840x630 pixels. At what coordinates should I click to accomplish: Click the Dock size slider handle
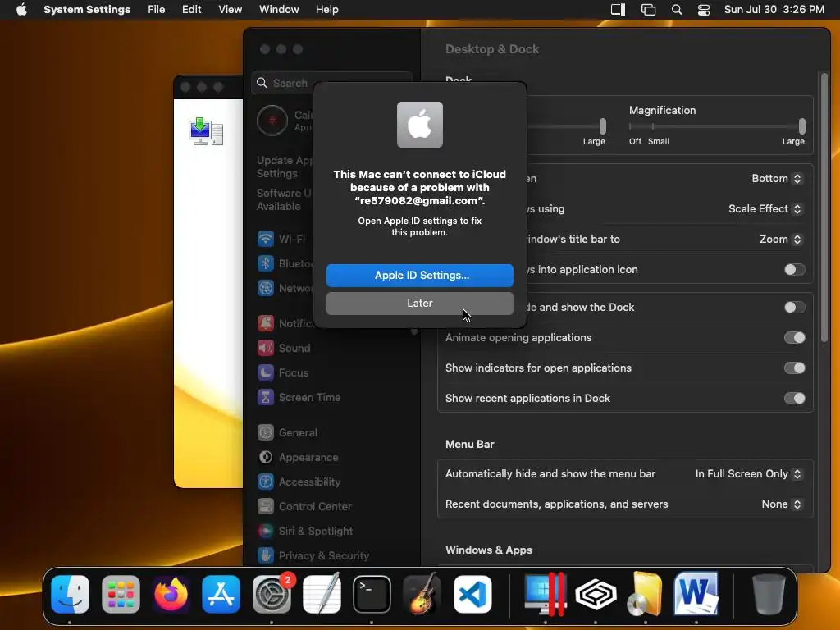[603, 126]
